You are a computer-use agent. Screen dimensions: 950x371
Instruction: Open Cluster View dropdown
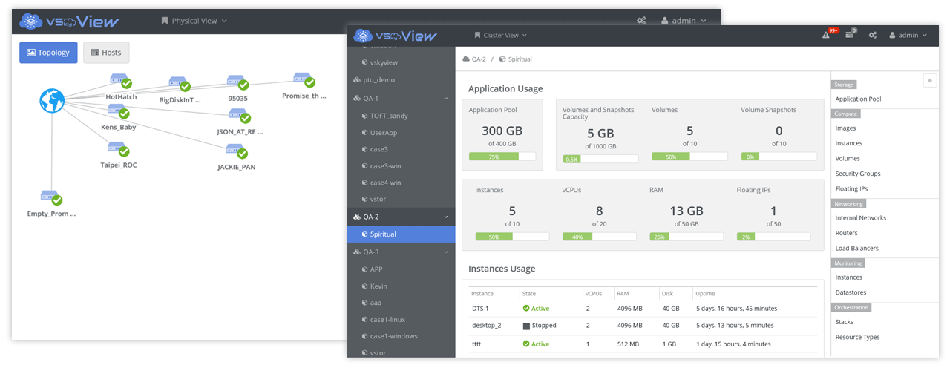(x=500, y=35)
